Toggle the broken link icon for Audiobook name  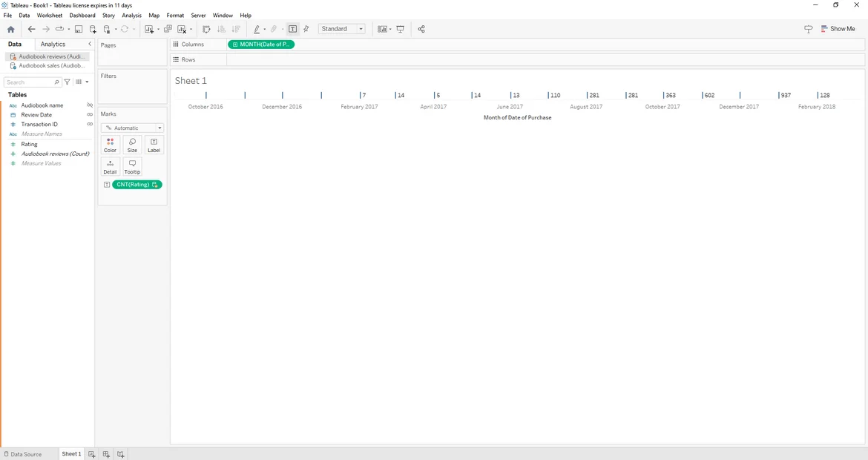click(x=90, y=105)
